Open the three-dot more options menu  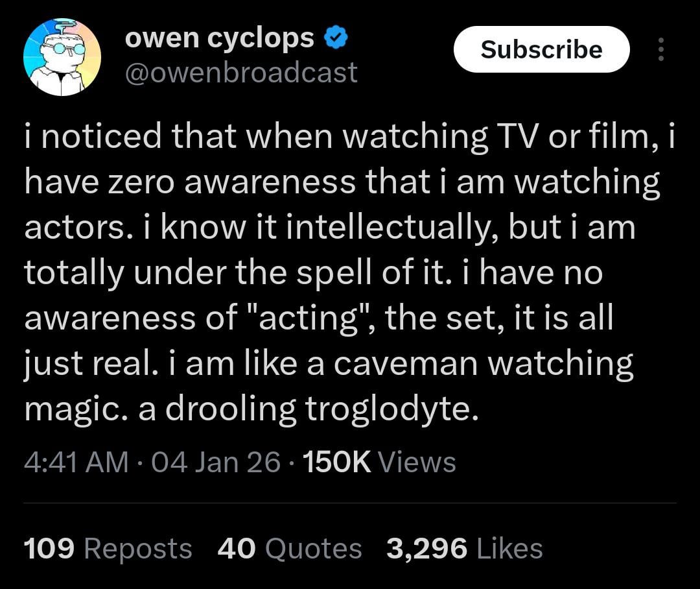(660, 50)
